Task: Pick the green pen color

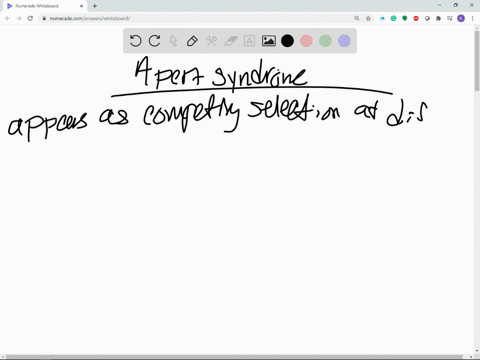Action: point(325,41)
